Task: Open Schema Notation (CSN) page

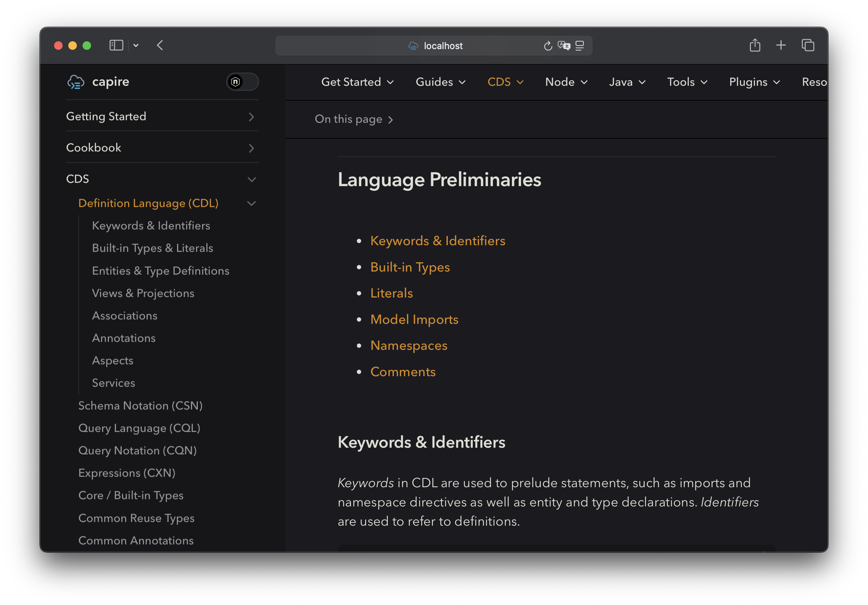Action: pyautogui.click(x=140, y=406)
